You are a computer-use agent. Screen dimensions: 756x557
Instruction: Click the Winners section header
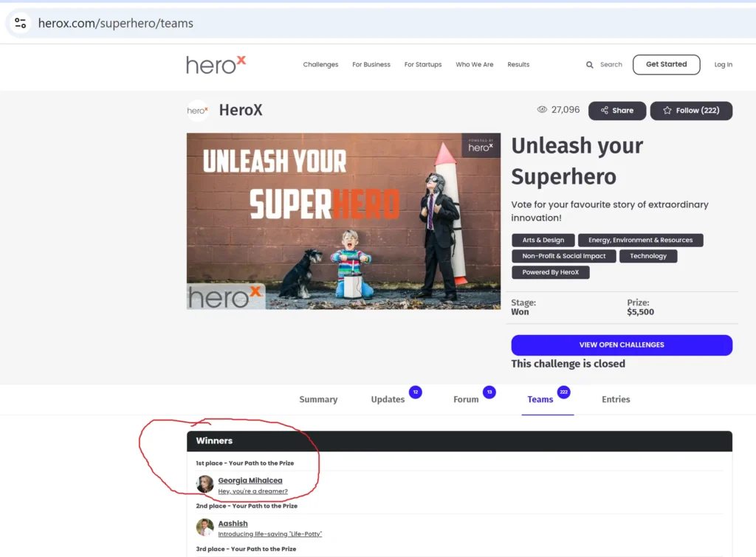click(x=459, y=441)
